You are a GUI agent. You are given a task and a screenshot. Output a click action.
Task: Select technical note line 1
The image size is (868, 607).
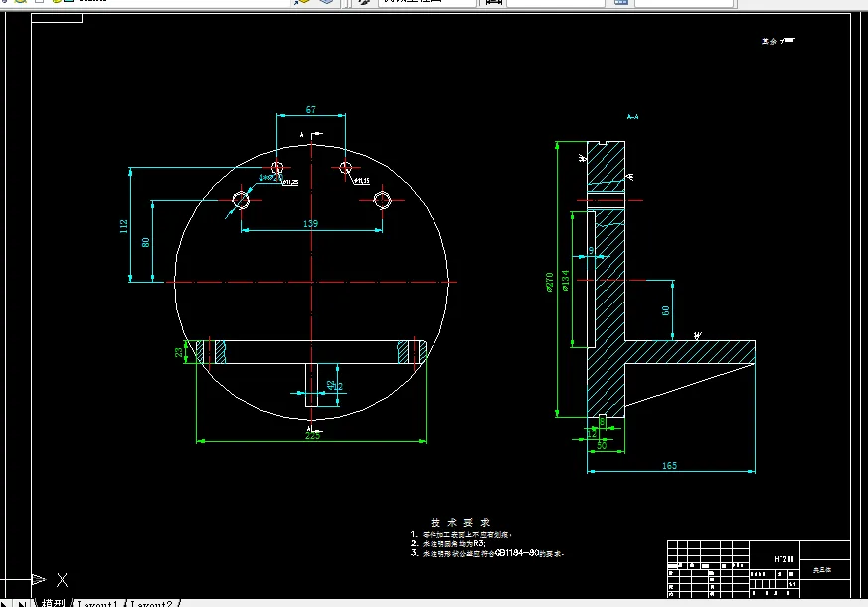pos(461,535)
